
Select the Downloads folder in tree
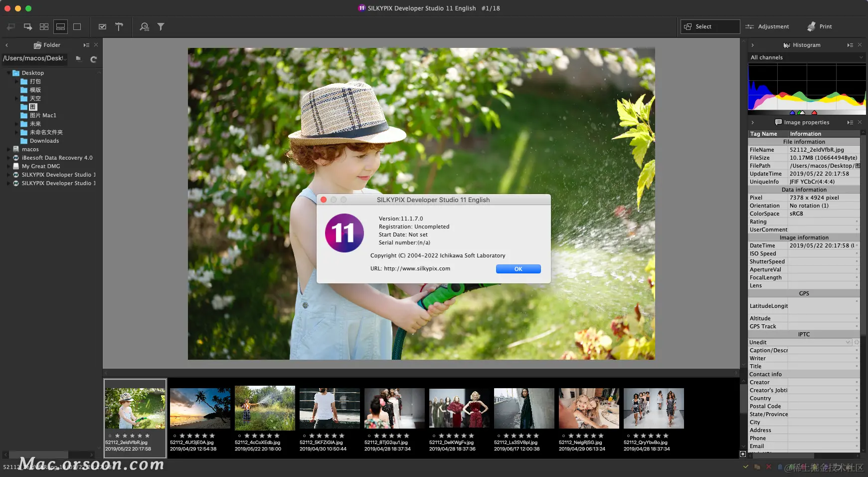44,141
